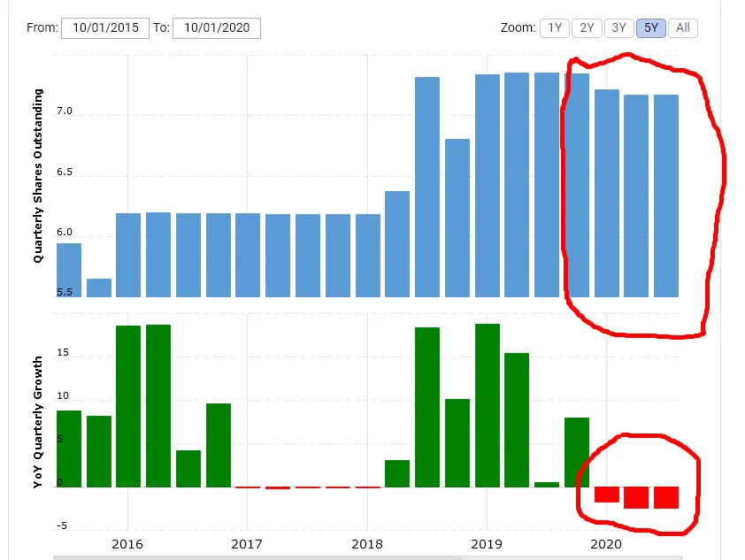Click the shortest blue shares outstanding bar
The width and height of the screenshot is (745, 560).
[x=99, y=288]
